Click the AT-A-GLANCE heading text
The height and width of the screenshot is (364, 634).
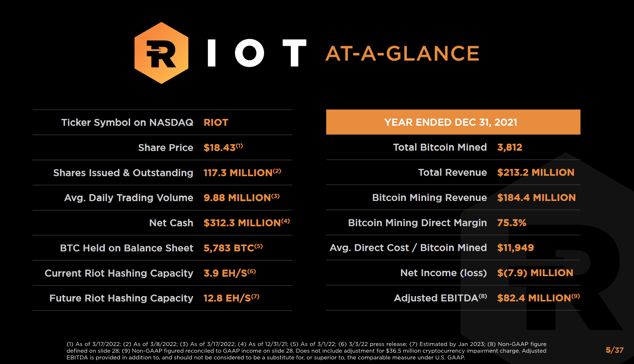[x=402, y=53]
